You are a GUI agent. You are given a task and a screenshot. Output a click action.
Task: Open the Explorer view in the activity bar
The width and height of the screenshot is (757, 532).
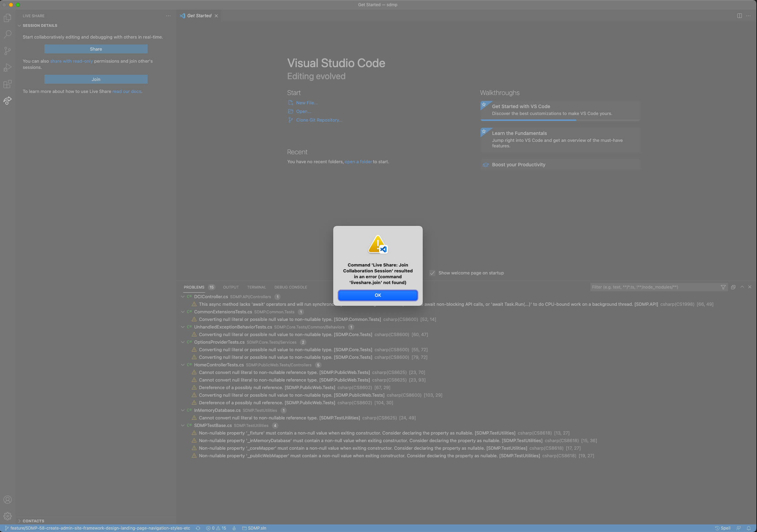(x=7, y=18)
